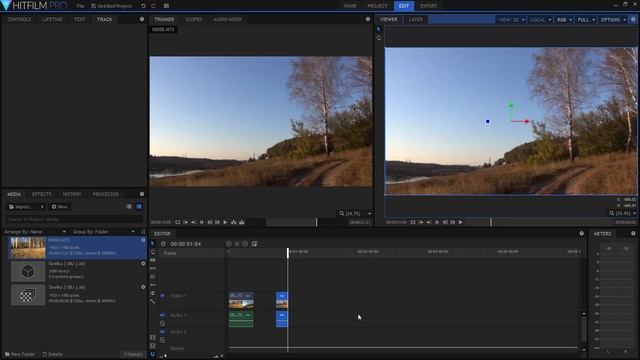Step to next frame in the Viewer

click(x=453, y=222)
